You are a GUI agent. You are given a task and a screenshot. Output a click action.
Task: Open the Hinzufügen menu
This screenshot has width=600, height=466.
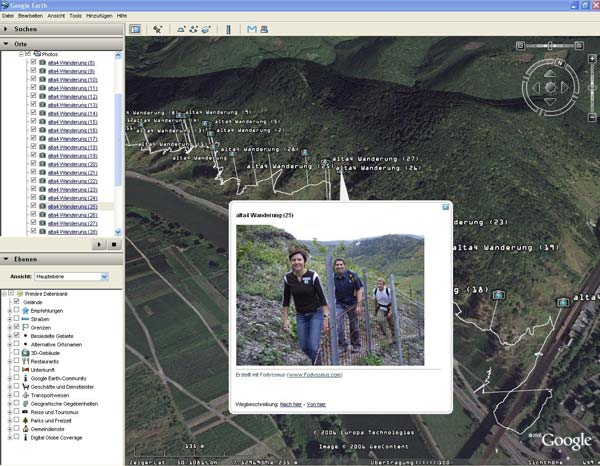(x=99, y=16)
